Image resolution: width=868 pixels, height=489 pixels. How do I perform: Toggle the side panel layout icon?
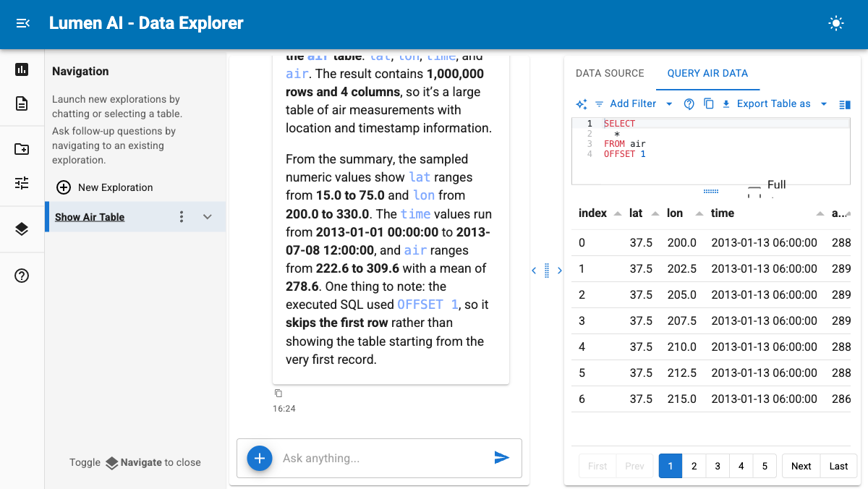(844, 104)
